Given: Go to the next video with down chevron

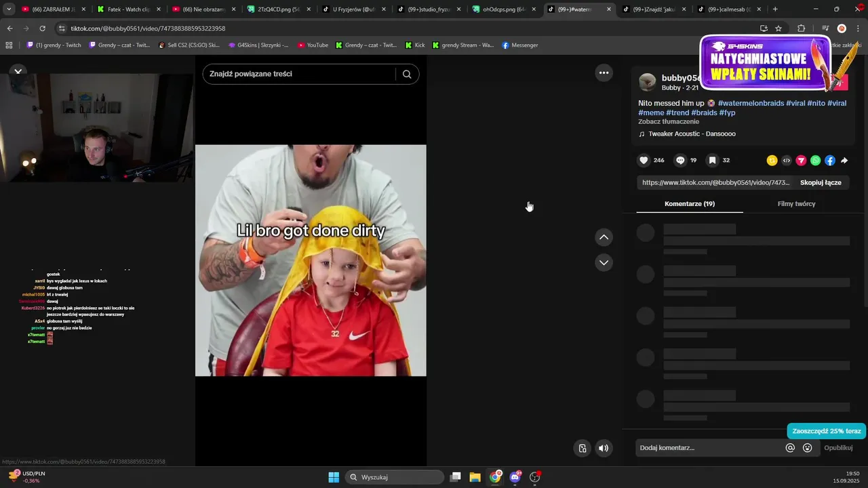Looking at the screenshot, I should coord(604,262).
